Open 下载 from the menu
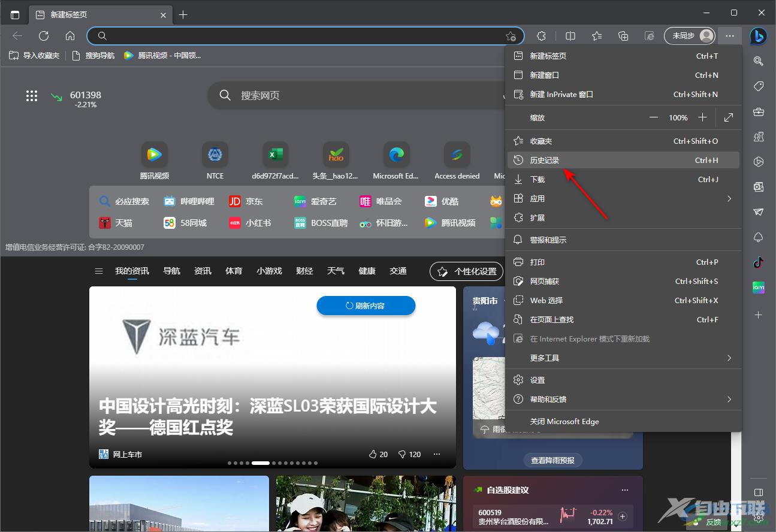The width and height of the screenshot is (776, 532). pos(624,179)
